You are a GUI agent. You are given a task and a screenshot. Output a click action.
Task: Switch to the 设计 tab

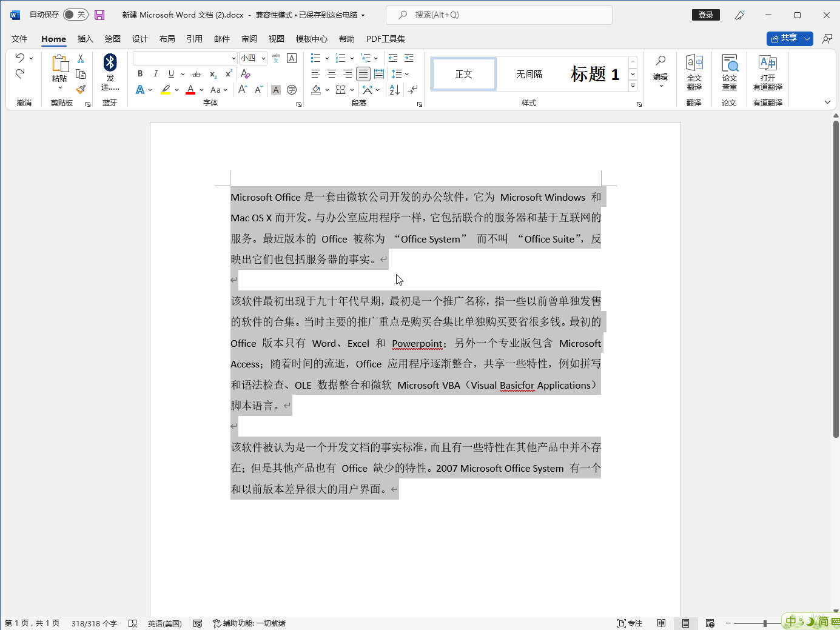pyautogui.click(x=140, y=39)
